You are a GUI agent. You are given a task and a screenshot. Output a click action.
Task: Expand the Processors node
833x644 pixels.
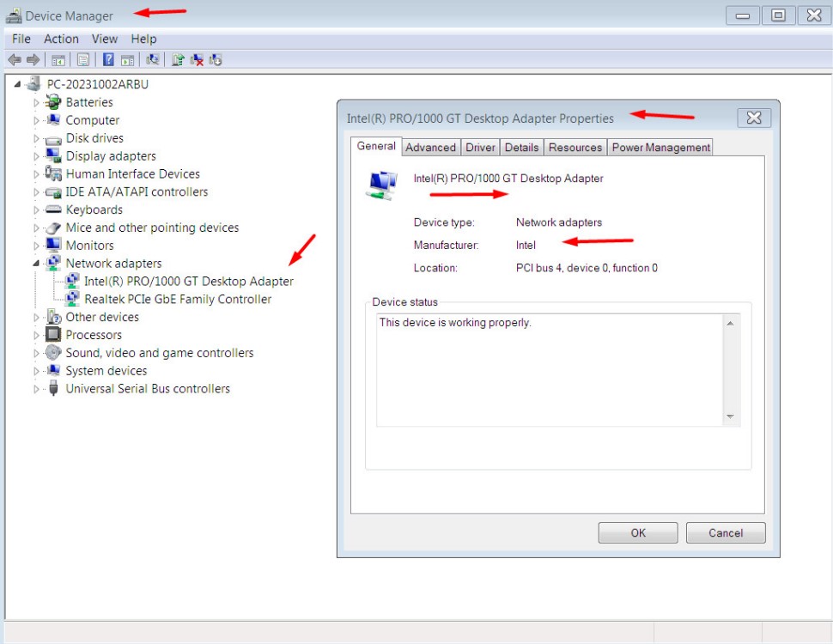(x=36, y=335)
